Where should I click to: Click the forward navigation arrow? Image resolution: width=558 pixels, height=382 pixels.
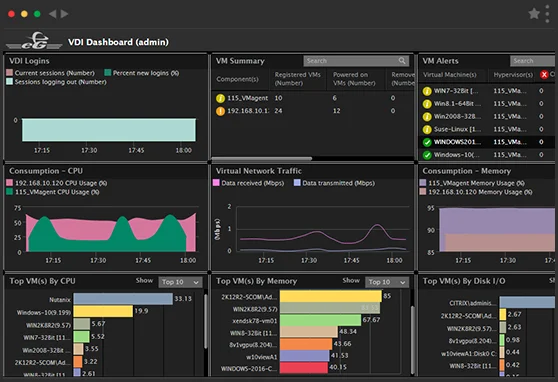[x=64, y=14]
